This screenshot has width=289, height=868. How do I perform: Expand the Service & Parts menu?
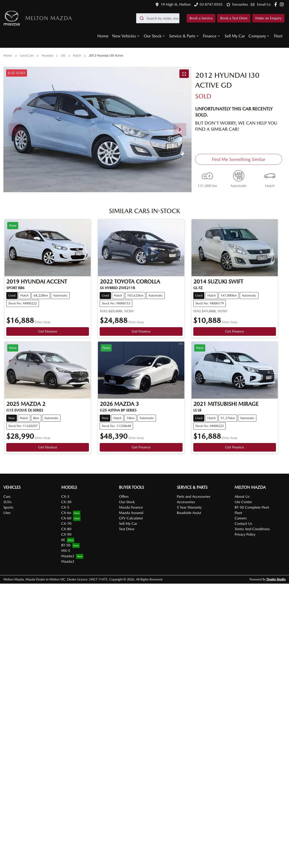[x=184, y=36]
